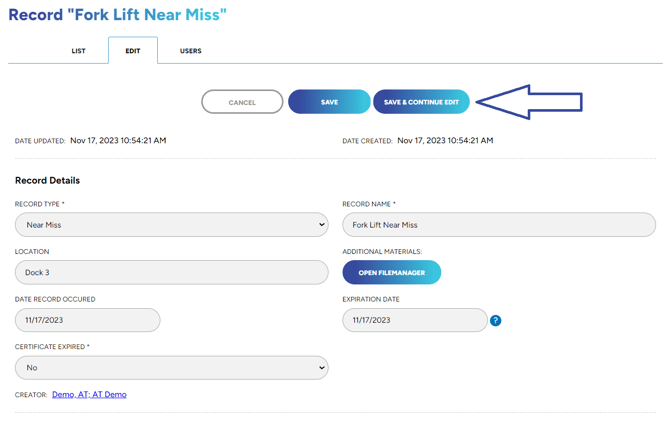Click the blue help icon beside Expiration Date
Image resolution: width=670 pixels, height=422 pixels.
[495, 320]
